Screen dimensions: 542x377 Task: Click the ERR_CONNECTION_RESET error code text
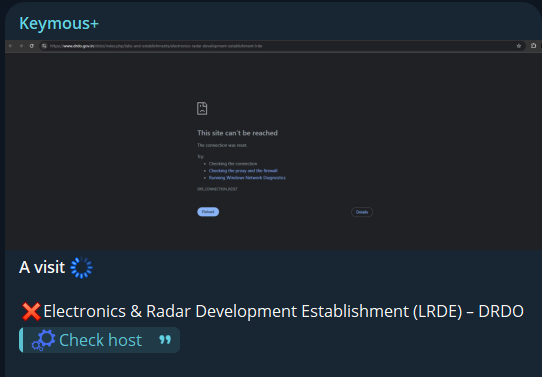coord(217,189)
